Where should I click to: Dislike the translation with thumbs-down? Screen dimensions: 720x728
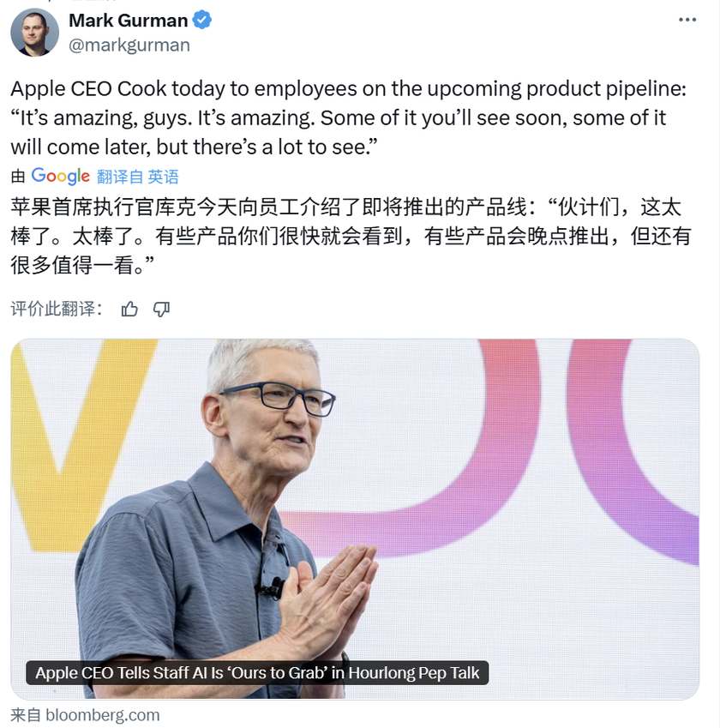[x=161, y=309]
